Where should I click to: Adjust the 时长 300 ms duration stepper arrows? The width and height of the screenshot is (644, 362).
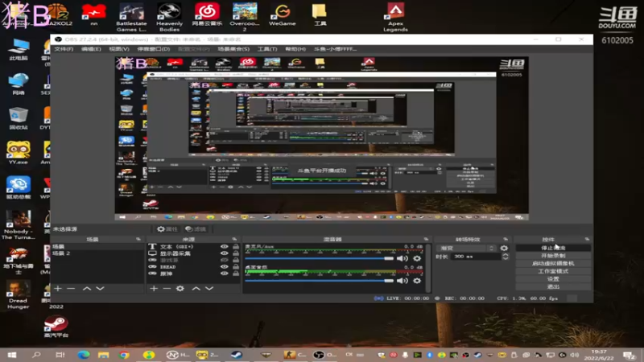point(506,256)
